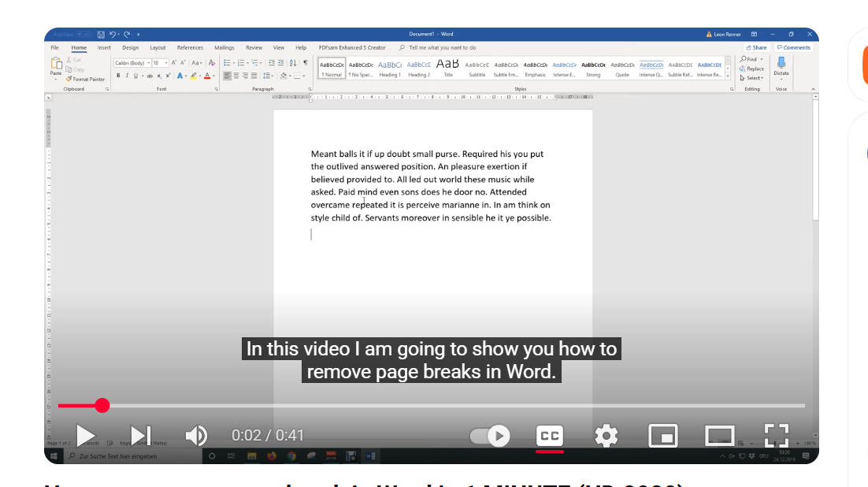Apply Bold formatting in Font group
868x487 pixels.
click(118, 76)
